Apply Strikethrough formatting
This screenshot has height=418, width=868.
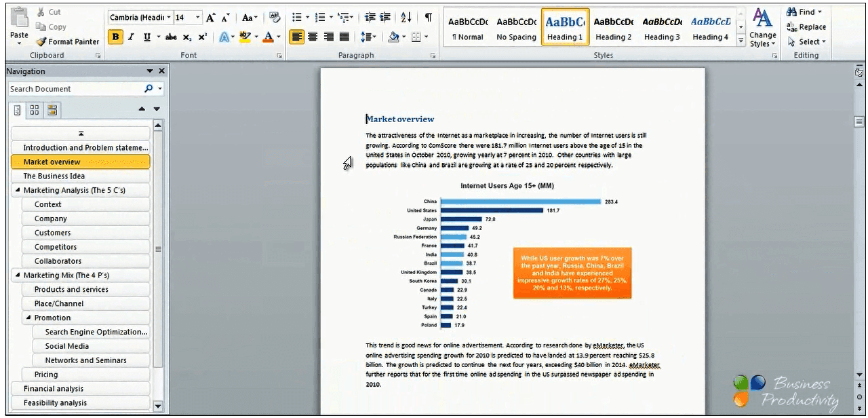[171, 37]
